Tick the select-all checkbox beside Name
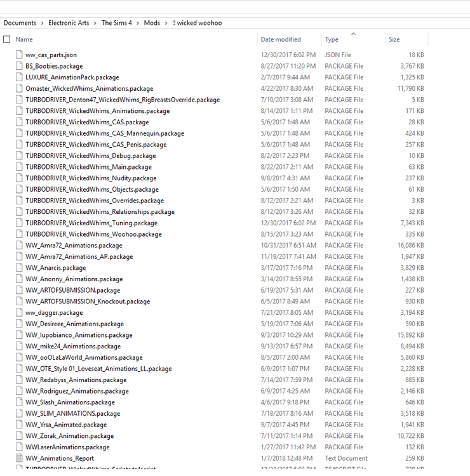470x476 pixels. [x=7, y=39]
